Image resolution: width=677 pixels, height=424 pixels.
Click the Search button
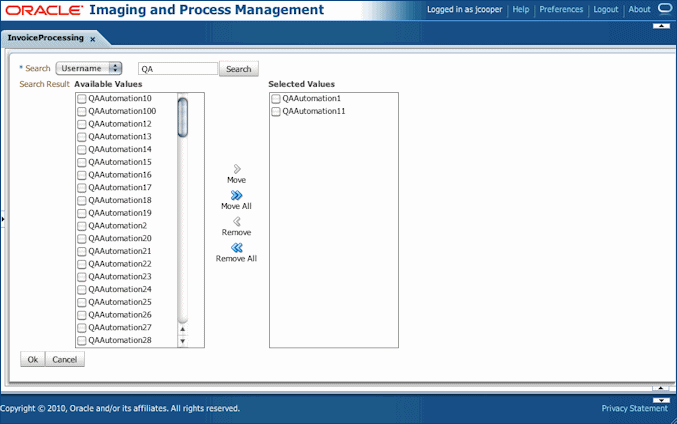tap(239, 69)
